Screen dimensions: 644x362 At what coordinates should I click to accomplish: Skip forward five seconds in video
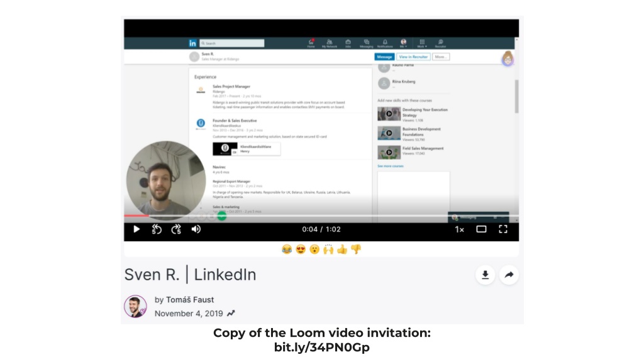[x=176, y=229]
